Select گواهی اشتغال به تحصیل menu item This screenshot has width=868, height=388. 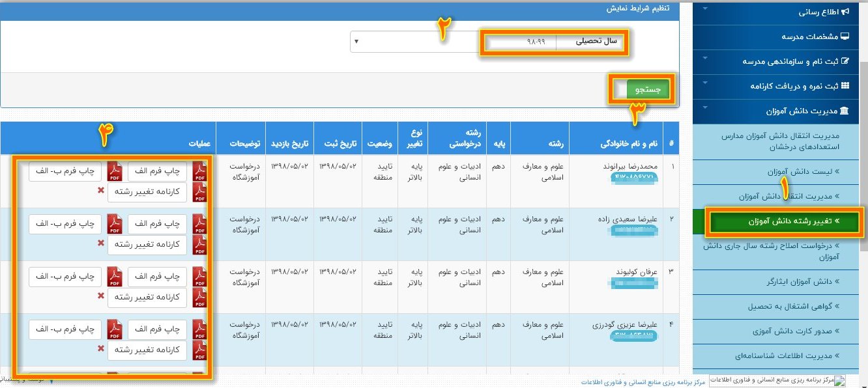click(794, 306)
